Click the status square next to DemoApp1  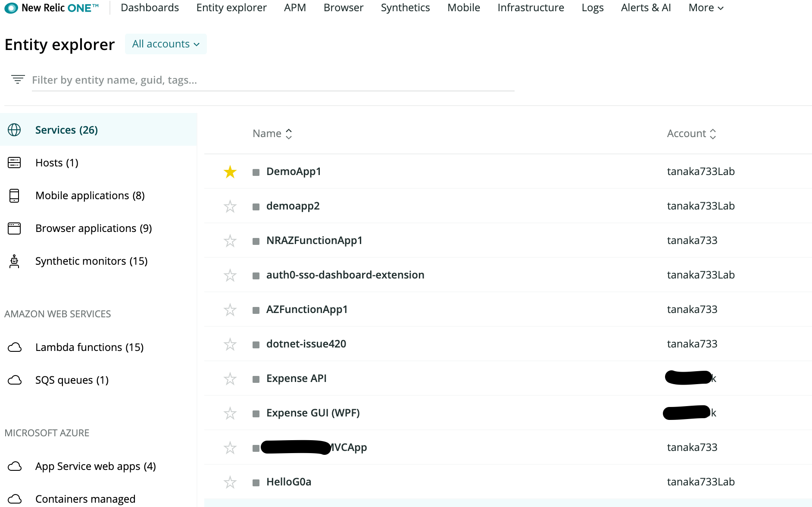256,172
